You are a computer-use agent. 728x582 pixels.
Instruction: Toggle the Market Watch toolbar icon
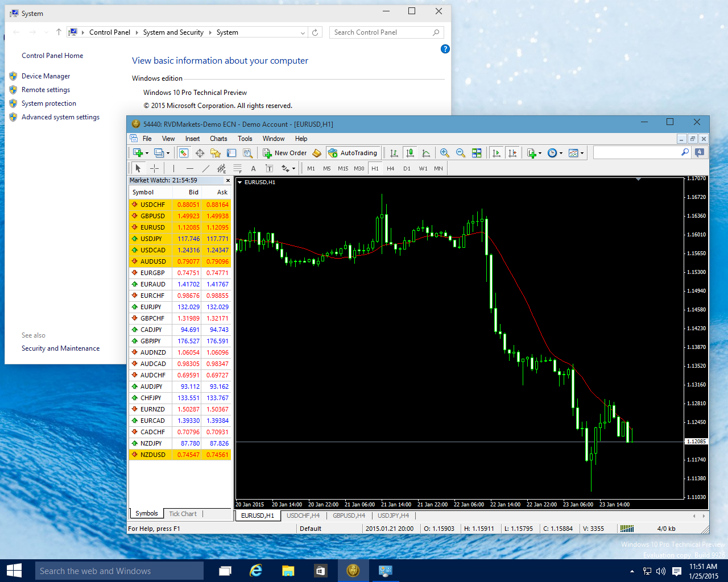pos(183,153)
